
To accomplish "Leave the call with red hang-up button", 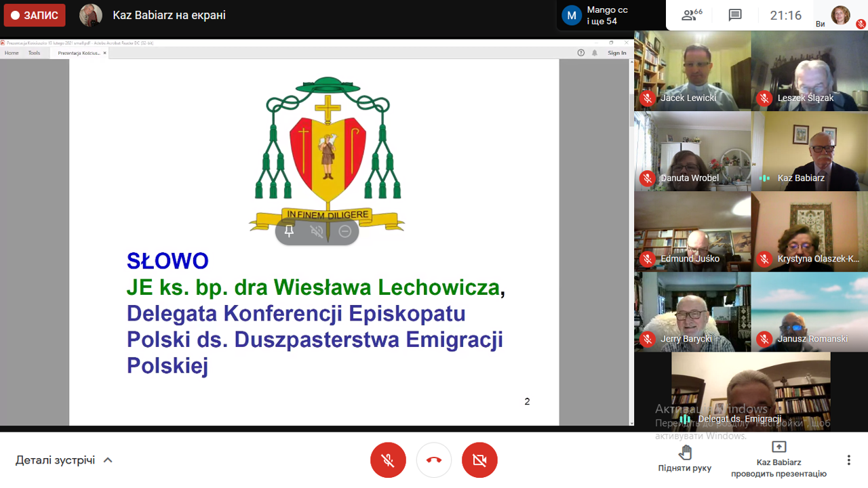I will click(x=434, y=460).
